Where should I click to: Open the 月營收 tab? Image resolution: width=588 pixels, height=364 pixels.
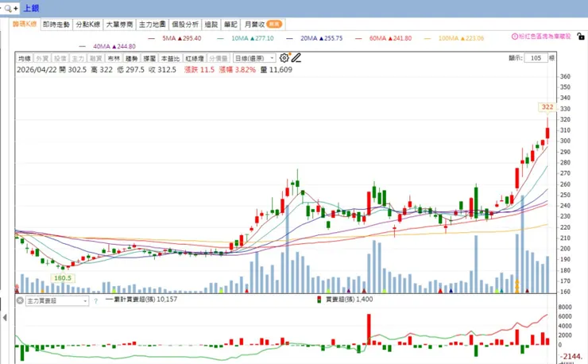point(263,25)
